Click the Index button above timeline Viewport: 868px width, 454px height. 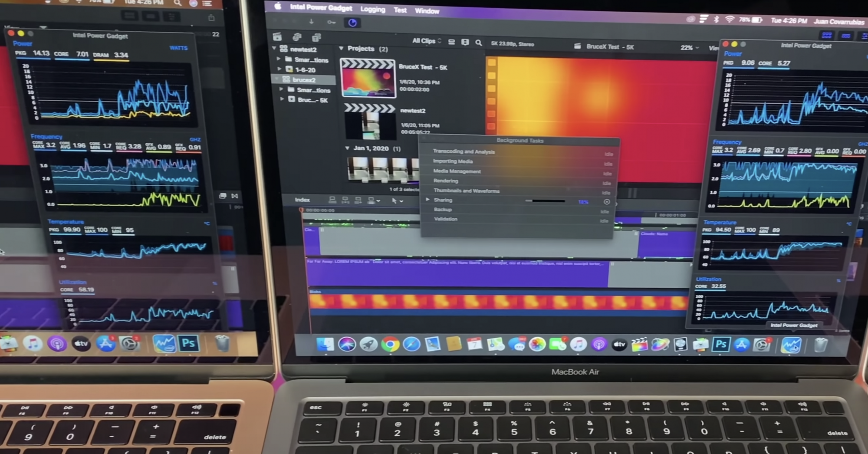tap(302, 200)
